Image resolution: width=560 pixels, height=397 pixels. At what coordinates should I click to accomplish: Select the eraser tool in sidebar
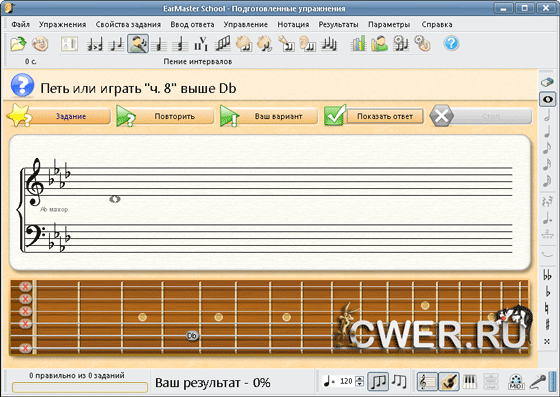point(547,82)
